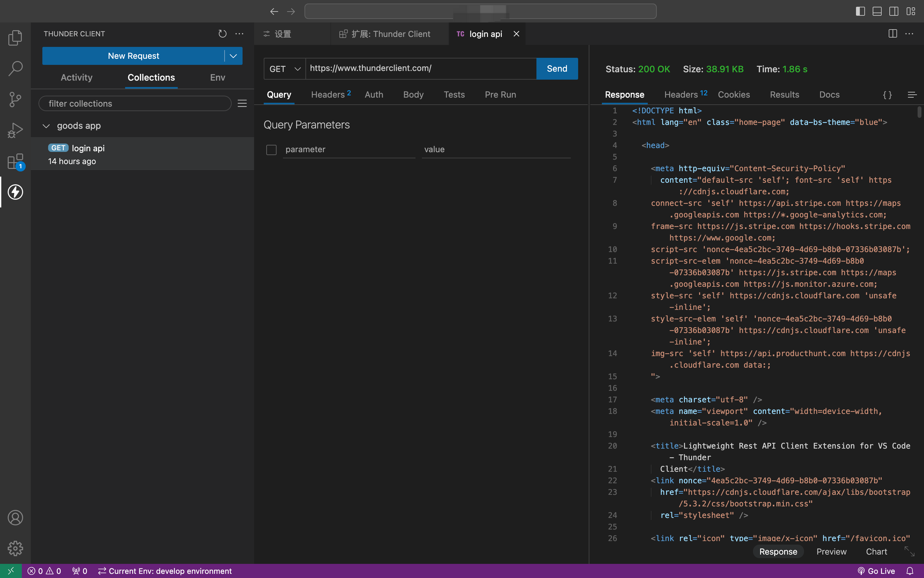The height and width of the screenshot is (578, 924).
Task: Focus the filter collections field
Action: [135, 104]
